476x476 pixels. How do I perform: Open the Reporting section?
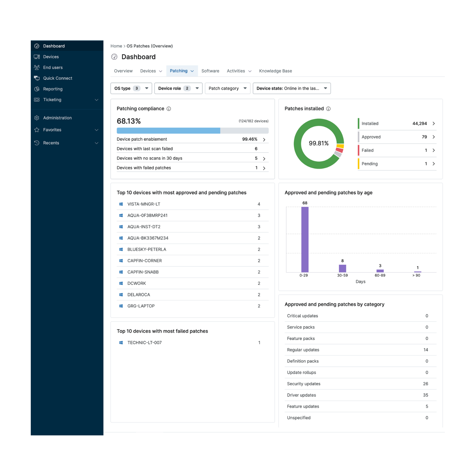[x=37, y=89]
